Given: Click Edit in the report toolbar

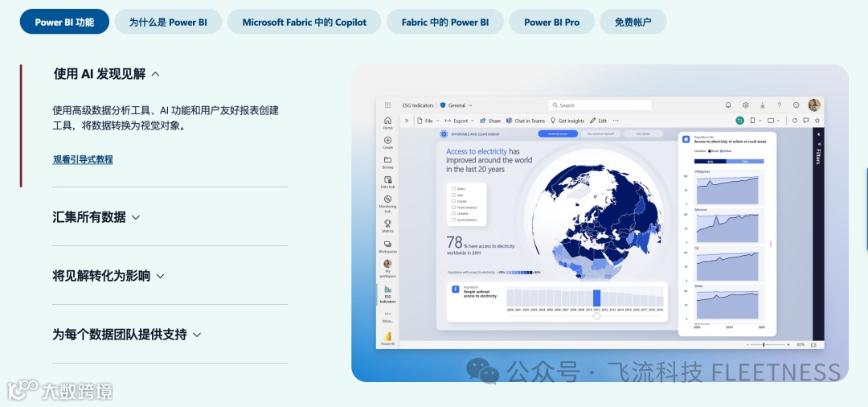Looking at the screenshot, I should 599,121.
